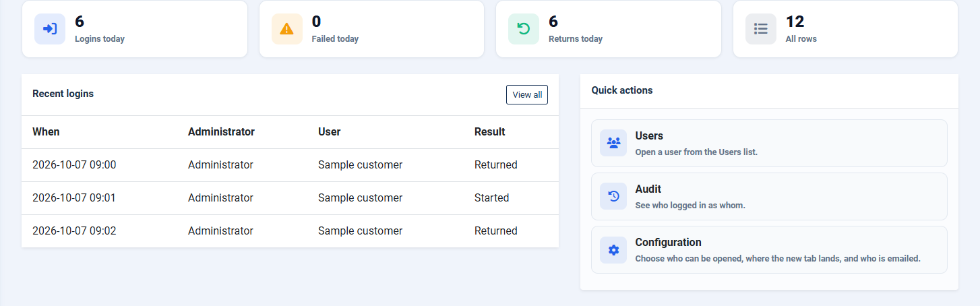Screen dimensions: 980x306
Task: Click the Failed today warning triangle icon
Action: click(x=287, y=29)
